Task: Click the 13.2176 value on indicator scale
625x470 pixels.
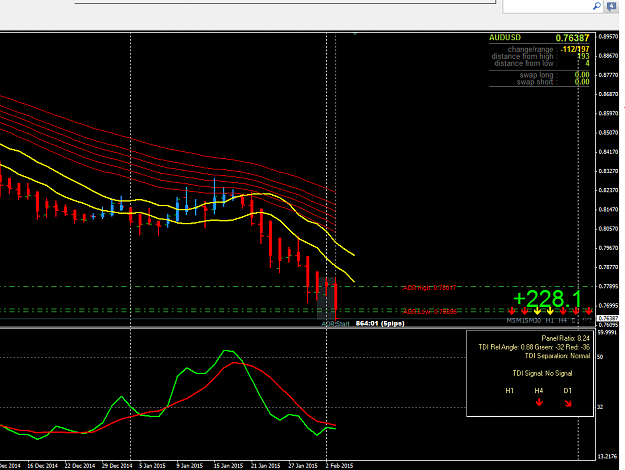Action: pos(607,456)
